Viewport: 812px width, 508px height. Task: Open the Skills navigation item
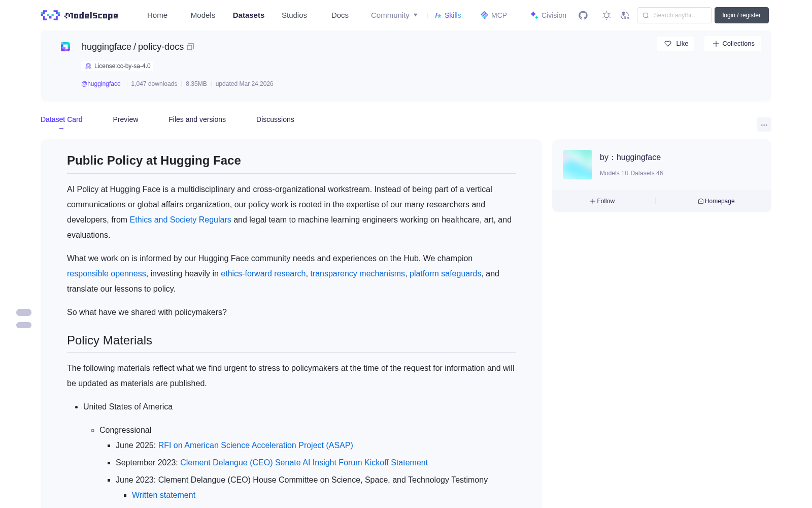pos(448,15)
